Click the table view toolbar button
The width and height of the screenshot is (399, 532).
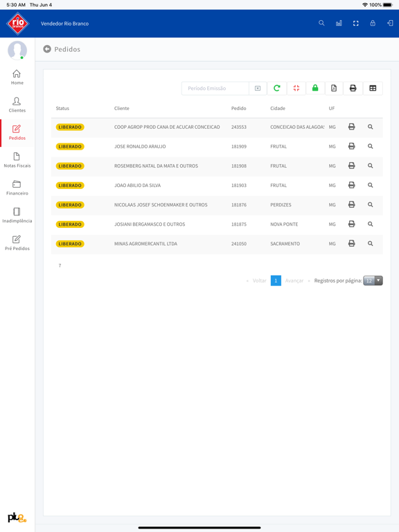point(373,88)
